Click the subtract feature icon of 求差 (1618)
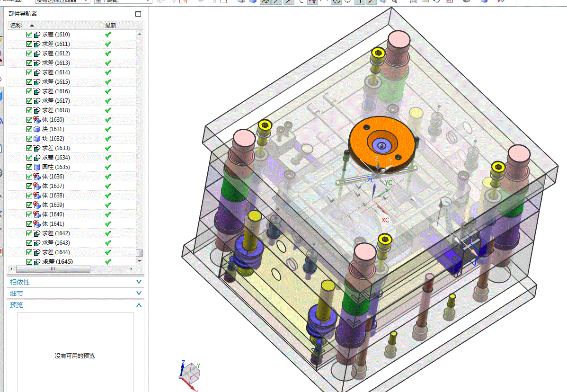The width and height of the screenshot is (567, 392). pyautogui.click(x=37, y=110)
